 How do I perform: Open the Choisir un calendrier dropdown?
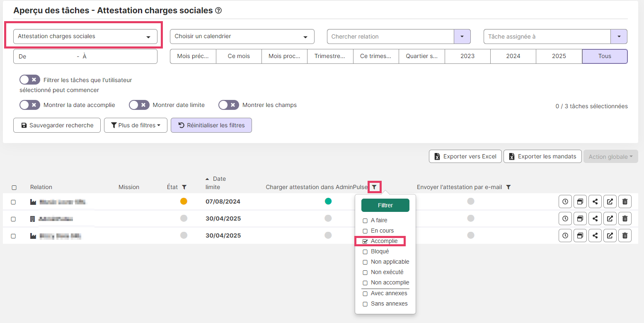[242, 36]
